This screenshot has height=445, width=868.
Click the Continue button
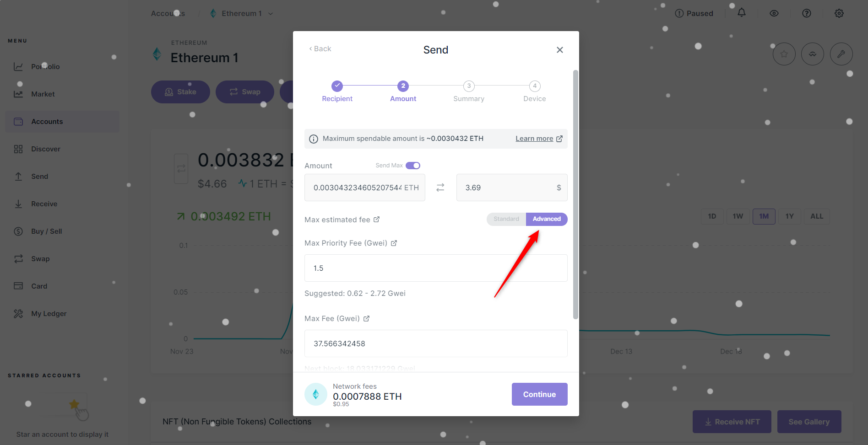[540, 394]
